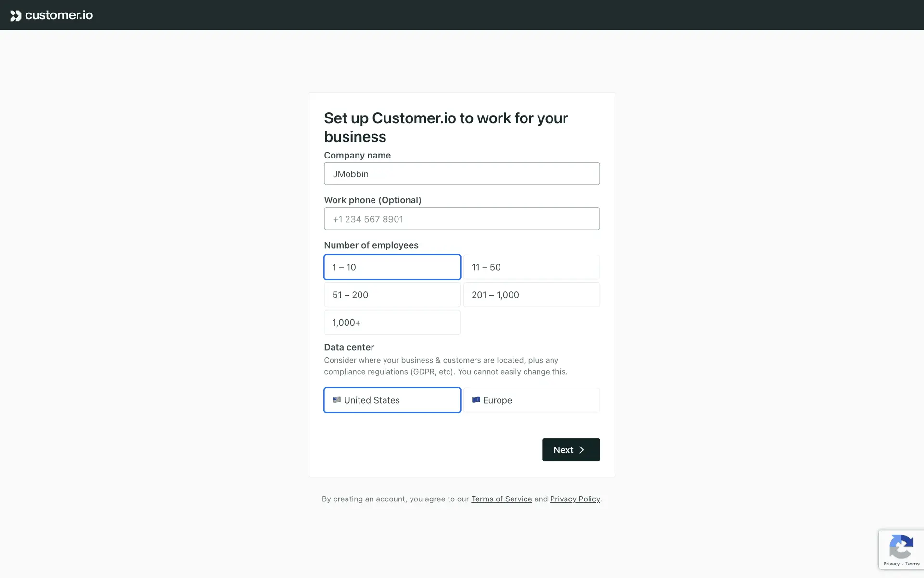Focus the Company name field

pyautogui.click(x=462, y=174)
